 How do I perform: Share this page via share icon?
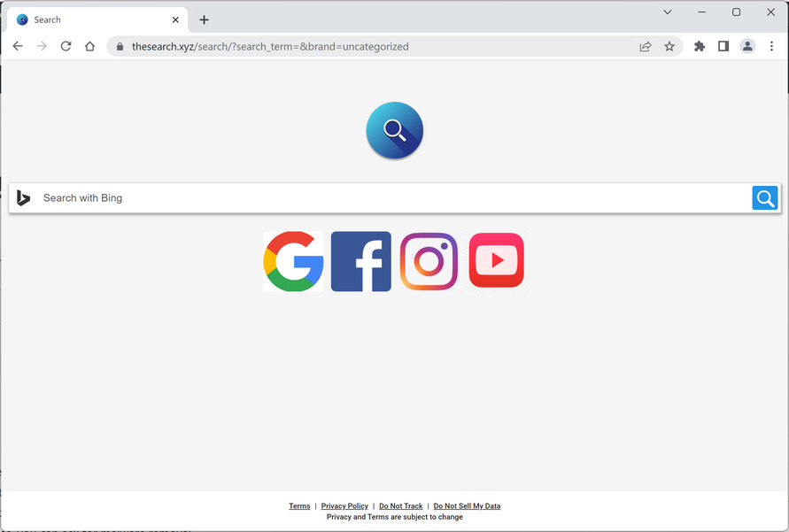[645, 46]
